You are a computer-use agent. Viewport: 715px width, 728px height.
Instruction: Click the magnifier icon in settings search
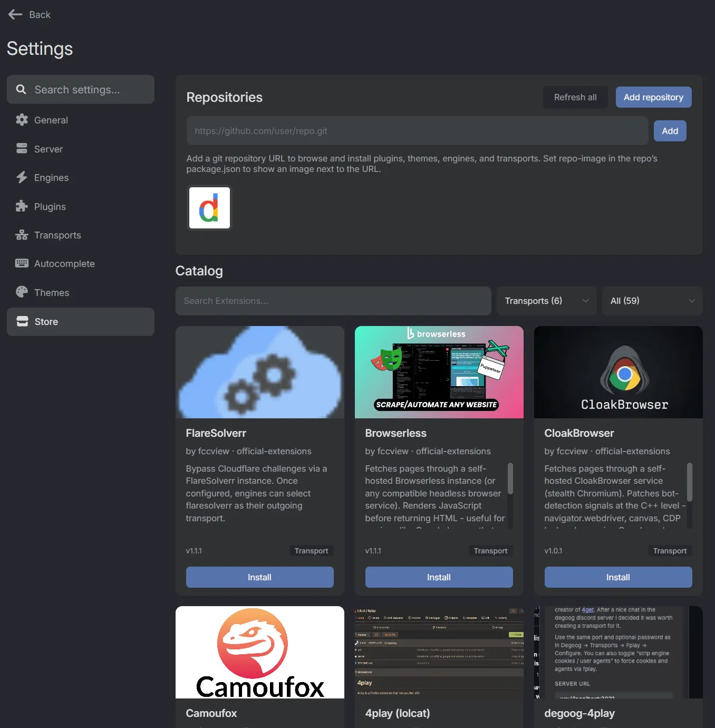(21, 90)
